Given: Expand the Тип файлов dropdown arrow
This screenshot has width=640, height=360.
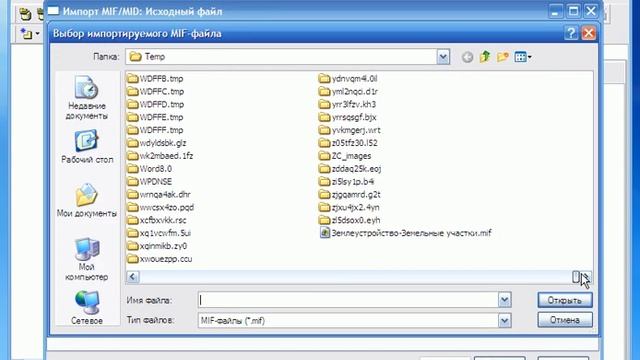Looking at the screenshot, I should pos(504,320).
